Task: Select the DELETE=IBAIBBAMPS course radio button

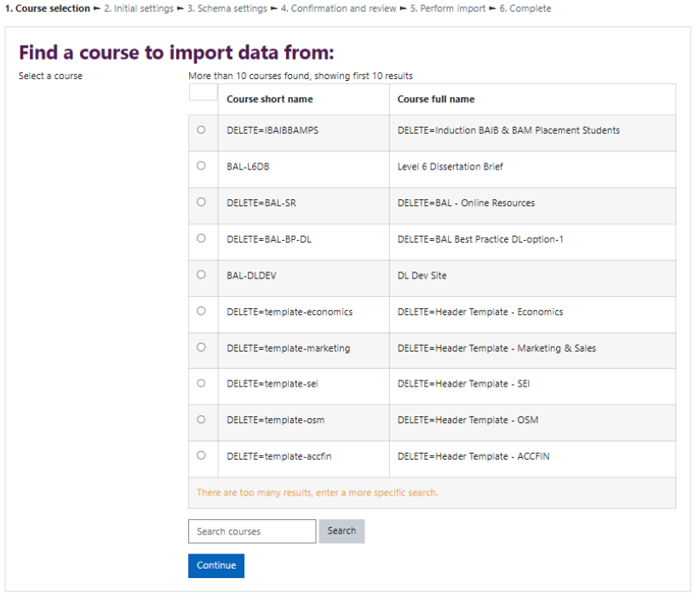Action: point(201,130)
